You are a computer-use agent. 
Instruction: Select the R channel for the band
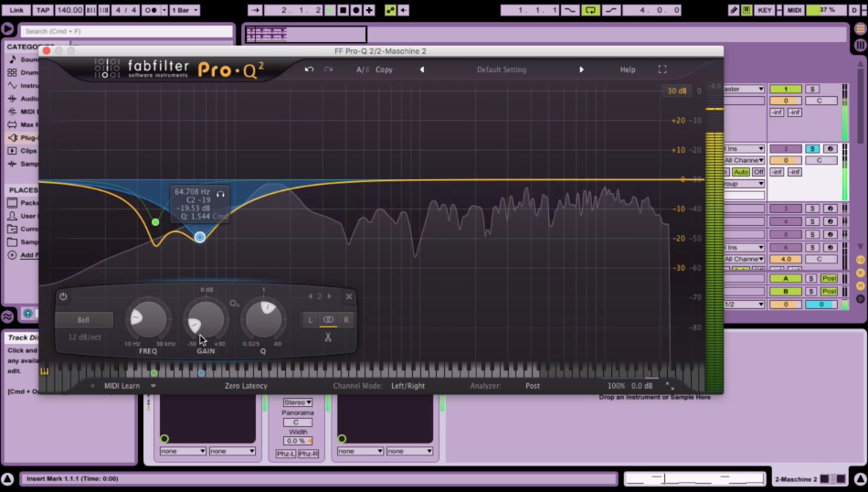tap(346, 320)
